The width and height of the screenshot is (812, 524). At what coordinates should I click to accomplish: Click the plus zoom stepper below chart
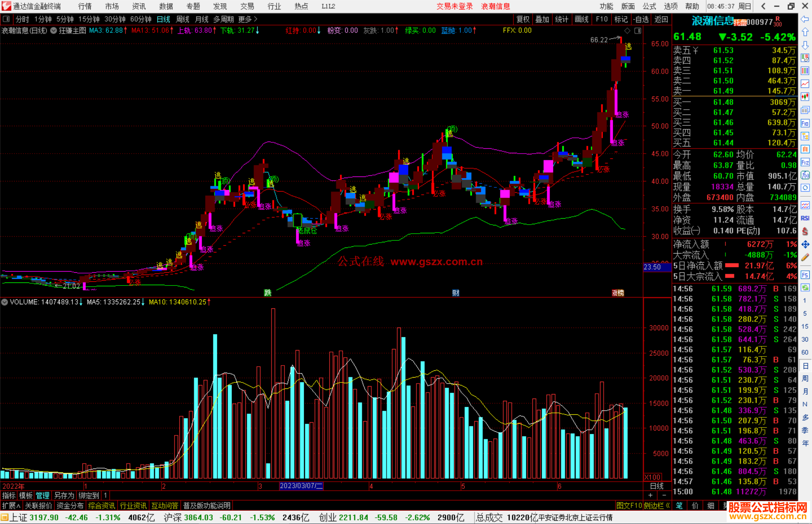(650, 495)
